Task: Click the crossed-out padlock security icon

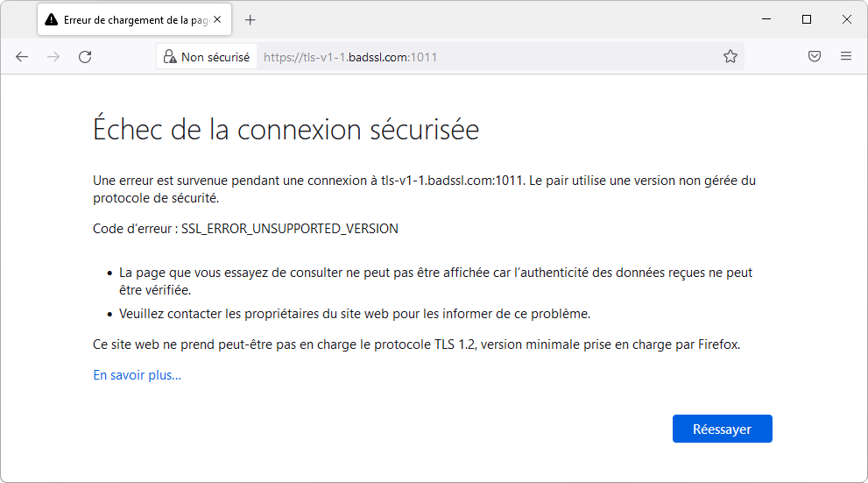Action: click(x=170, y=57)
